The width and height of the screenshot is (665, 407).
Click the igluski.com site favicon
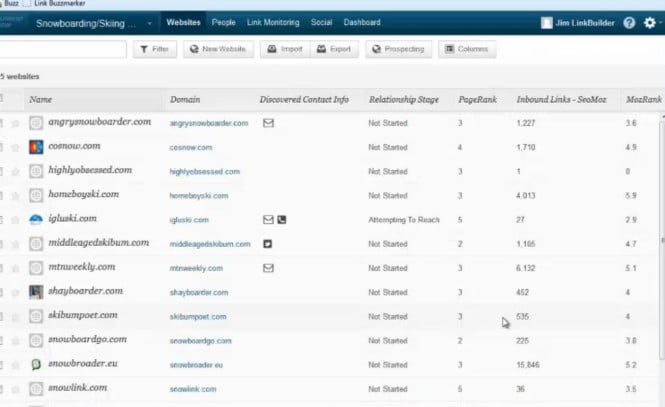pyautogui.click(x=36, y=219)
